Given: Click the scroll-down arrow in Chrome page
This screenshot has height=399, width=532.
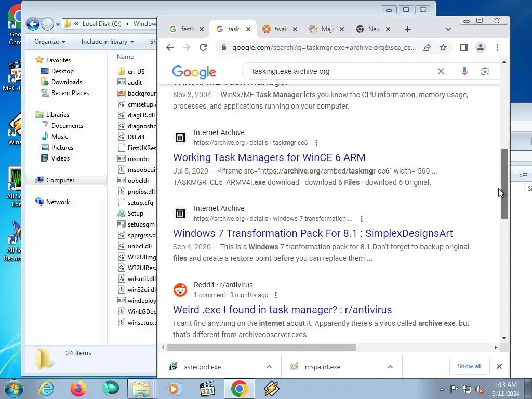Looking at the screenshot, I should tap(504, 338).
